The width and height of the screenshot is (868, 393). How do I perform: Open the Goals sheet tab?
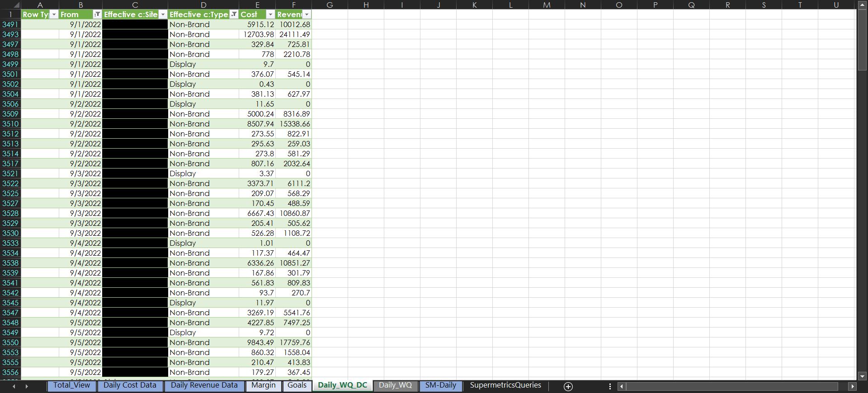tap(297, 385)
